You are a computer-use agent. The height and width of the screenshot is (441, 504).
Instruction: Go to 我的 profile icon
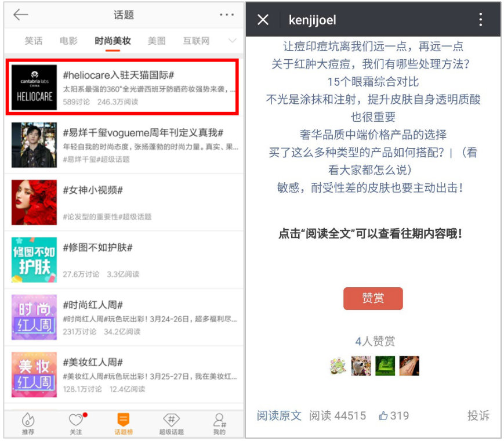click(219, 420)
